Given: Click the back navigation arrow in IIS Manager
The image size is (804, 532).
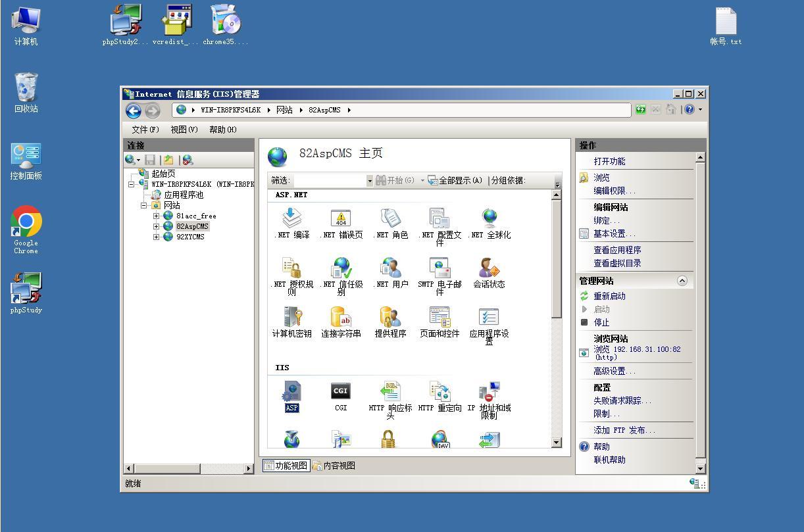Looking at the screenshot, I should [x=134, y=110].
